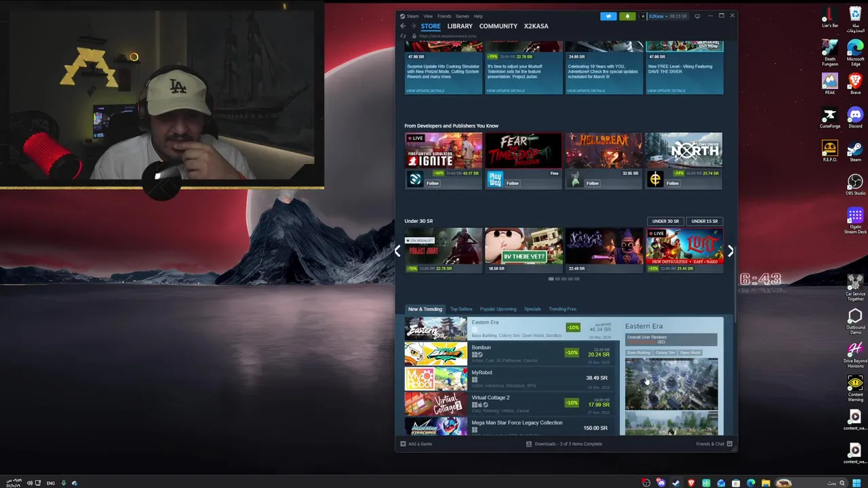Open the Eastern Era list row
Viewport: 868px width, 488px height.
coord(512,329)
